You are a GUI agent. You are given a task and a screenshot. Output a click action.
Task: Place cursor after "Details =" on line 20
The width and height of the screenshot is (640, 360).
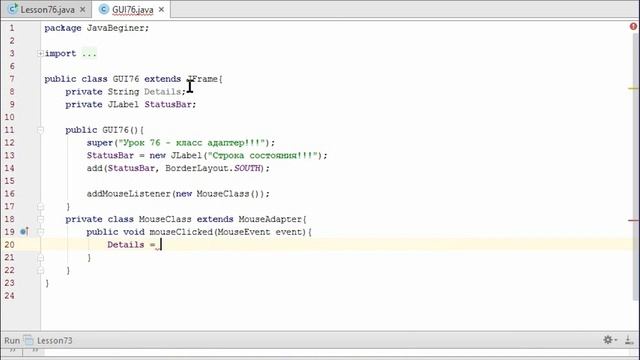coord(161,245)
